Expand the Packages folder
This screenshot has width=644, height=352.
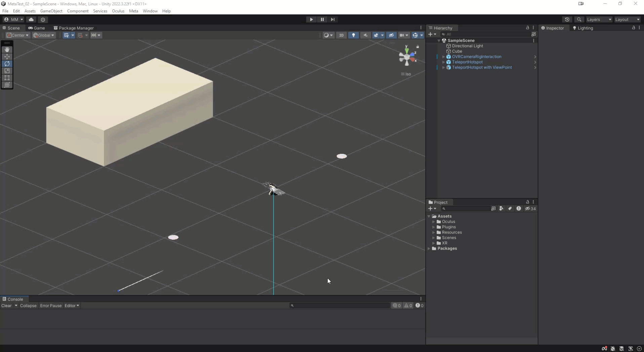click(429, 249)
